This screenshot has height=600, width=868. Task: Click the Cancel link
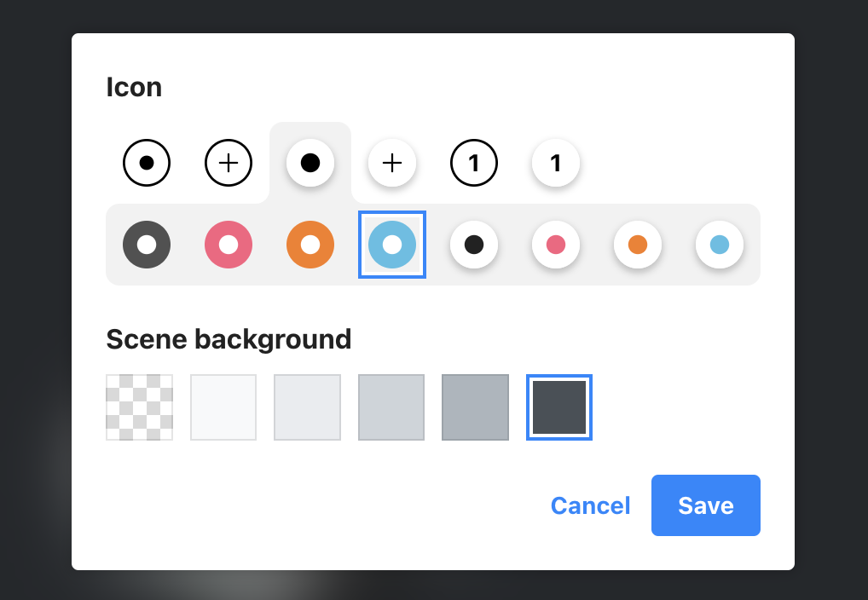click(x=590, y=505)
